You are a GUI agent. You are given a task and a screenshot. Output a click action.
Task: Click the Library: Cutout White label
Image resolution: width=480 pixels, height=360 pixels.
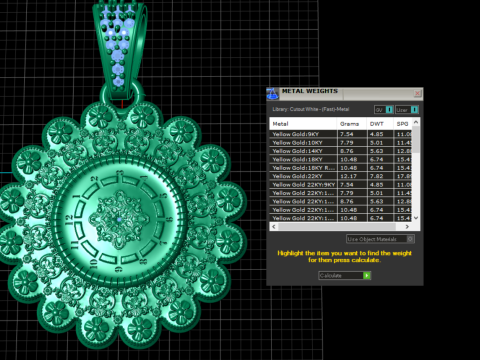311,109
